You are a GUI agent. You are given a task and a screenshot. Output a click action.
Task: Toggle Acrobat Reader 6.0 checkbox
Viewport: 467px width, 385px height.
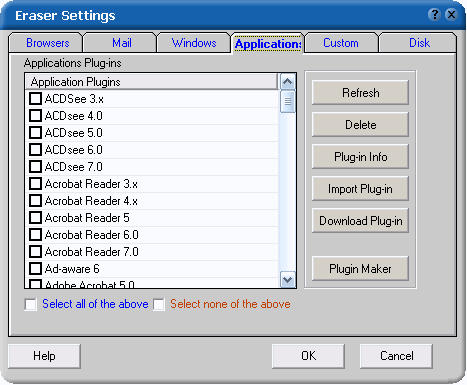[35, 235]
